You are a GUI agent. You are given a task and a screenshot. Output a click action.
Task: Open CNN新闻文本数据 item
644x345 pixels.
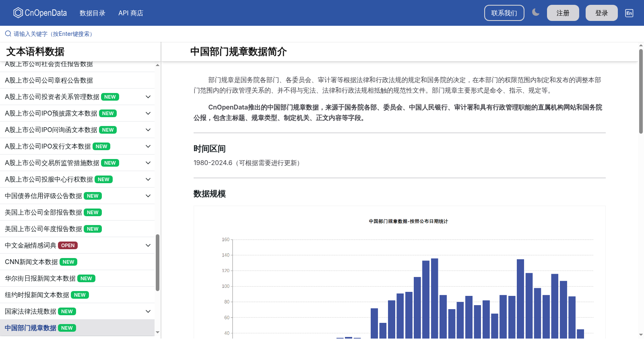77,262
